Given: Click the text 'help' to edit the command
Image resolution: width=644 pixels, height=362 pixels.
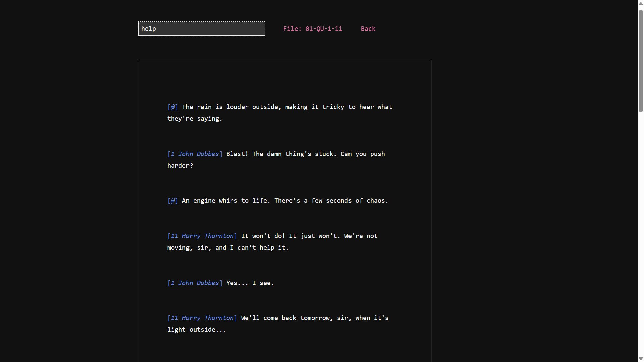Looking at the screenshot, I should pyautogui.click(x=148, y=28).
